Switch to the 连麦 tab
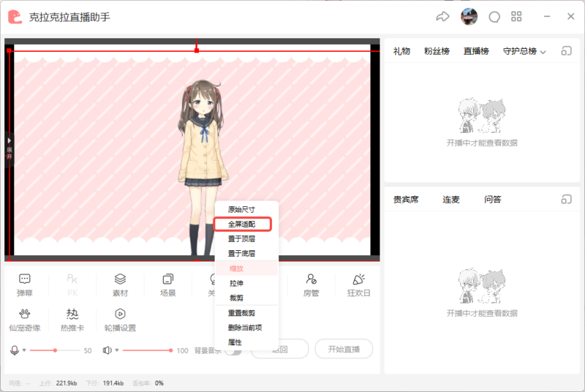Viewport: 585px width, 392px height. (x=450, y=200)
